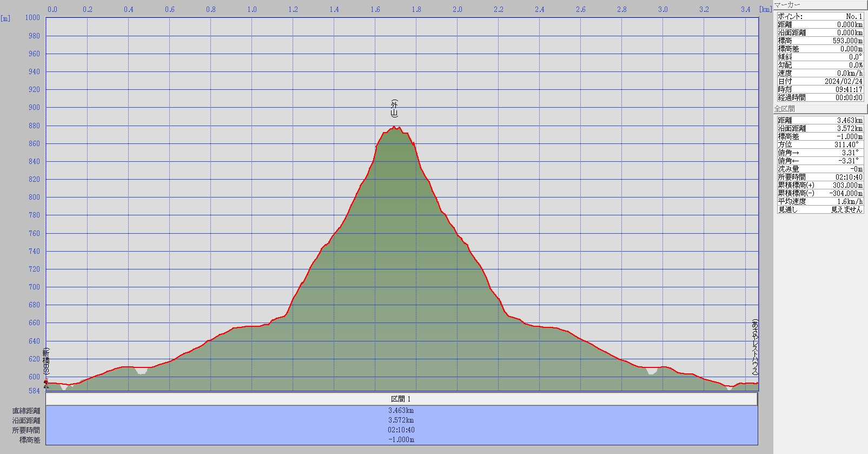868x454 pixels.
Task: Select the あさやレストハウス end point label
Action: click(x=755, y=347)
